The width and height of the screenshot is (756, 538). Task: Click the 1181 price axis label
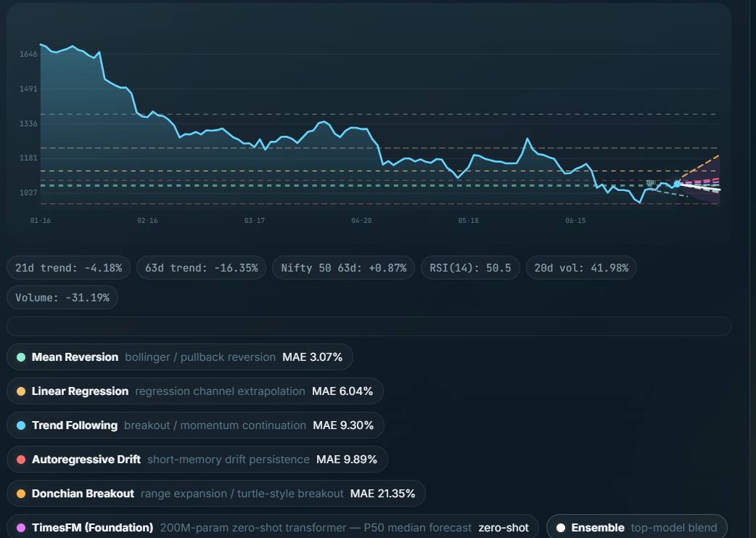pos(28,158)
